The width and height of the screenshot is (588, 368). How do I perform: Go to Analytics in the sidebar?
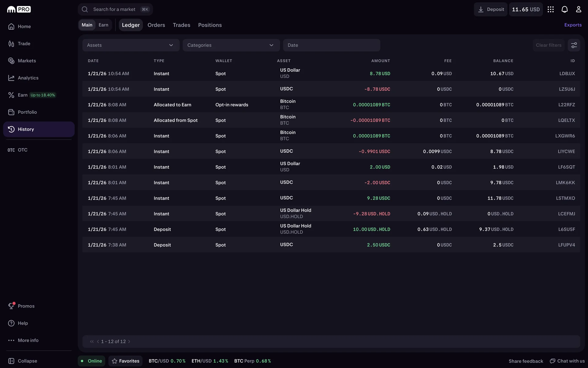tap(28, 78)
